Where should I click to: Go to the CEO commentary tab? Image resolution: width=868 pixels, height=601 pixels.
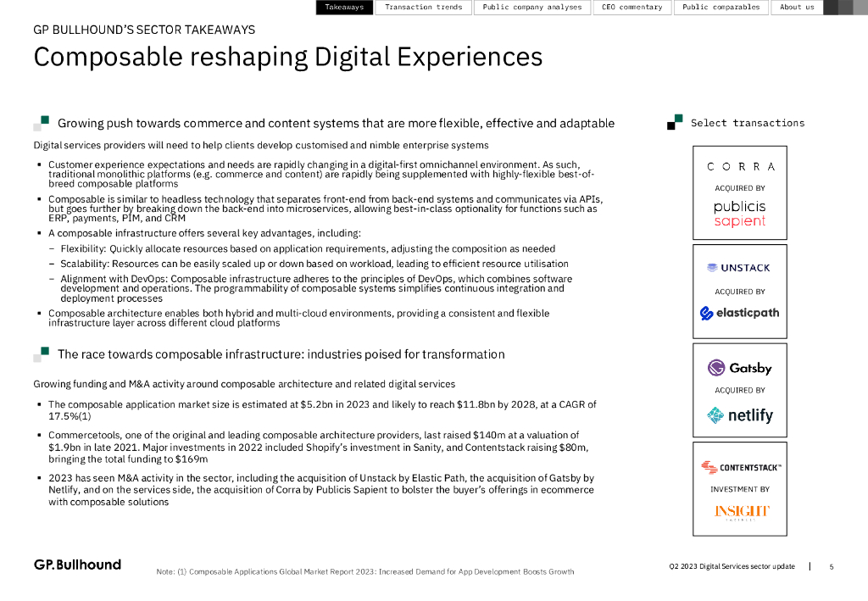pyautogui.click(x=631, y=8)
